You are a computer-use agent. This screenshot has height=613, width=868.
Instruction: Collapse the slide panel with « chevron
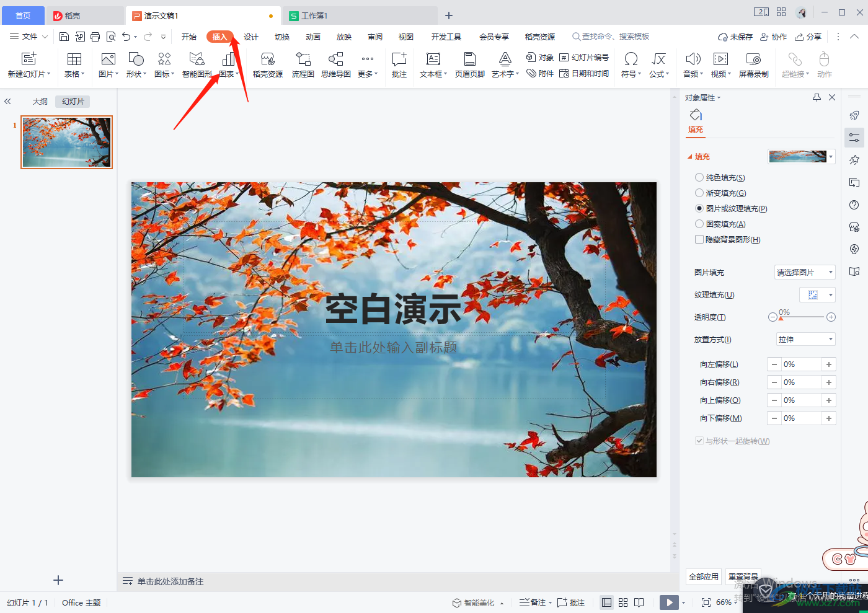pos(7,101)
